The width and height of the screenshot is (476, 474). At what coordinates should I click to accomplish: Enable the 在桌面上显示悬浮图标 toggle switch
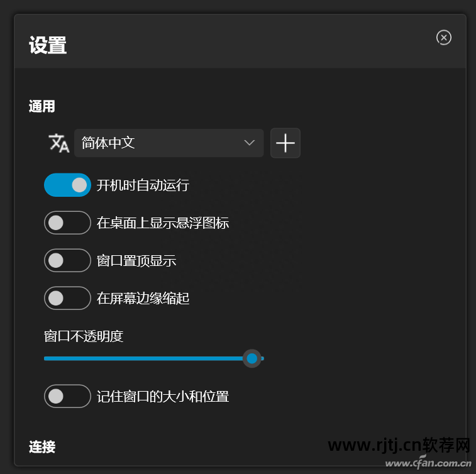(67, 223)
